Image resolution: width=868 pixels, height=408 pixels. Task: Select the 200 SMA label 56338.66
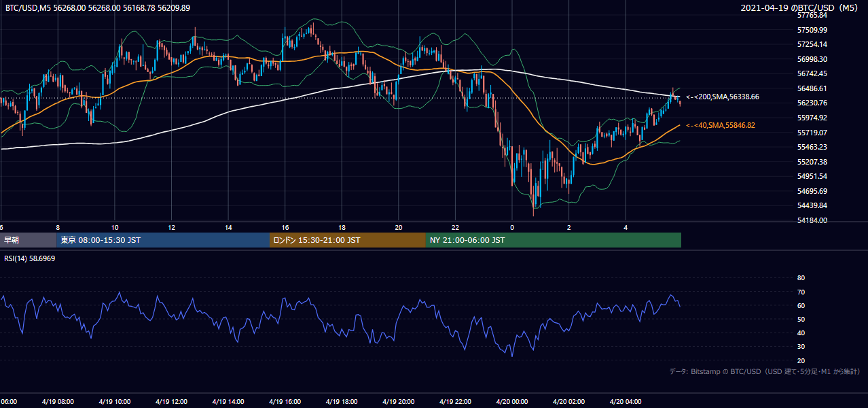tap(723, 97)
